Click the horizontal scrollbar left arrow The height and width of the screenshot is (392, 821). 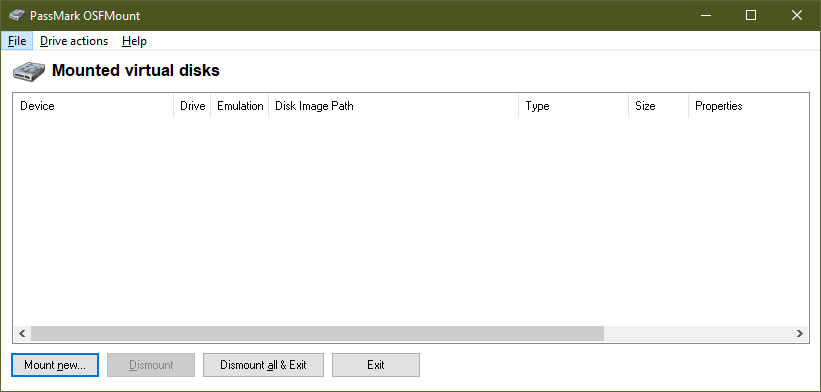[22, 333]
